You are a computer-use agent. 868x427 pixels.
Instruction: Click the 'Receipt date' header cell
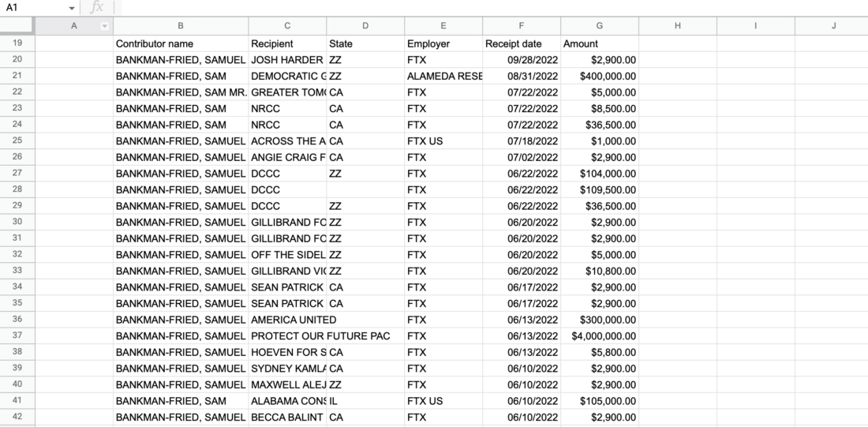click(x=522, y=43)
